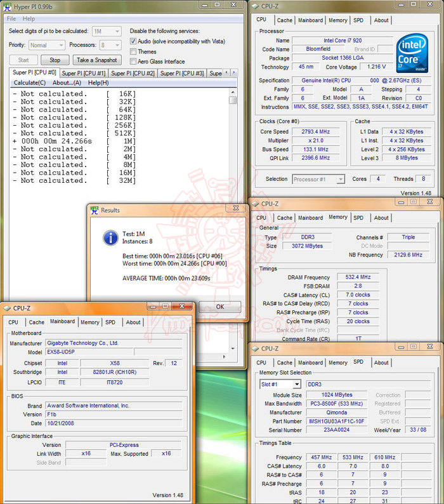This screenshot has width=444, height=504.
Task: Click the Multiplier x 21.0 value
Action: tap(315, 140)
